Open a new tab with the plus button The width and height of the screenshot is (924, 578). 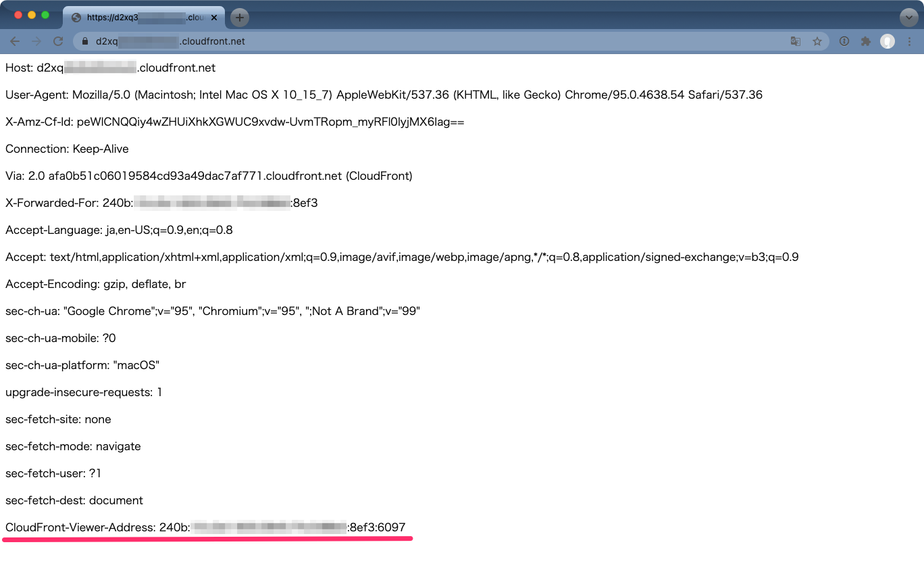[x=239, y=17]
